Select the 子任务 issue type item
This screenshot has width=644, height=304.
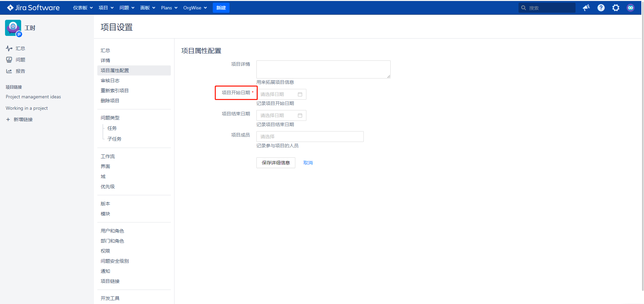pos(114,139)
